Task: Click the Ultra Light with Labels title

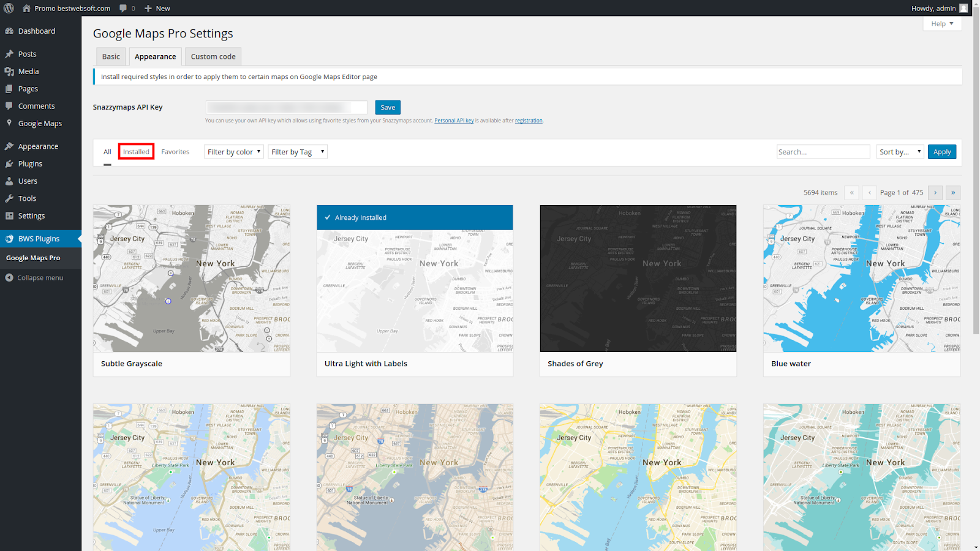Action: (366, 364)
